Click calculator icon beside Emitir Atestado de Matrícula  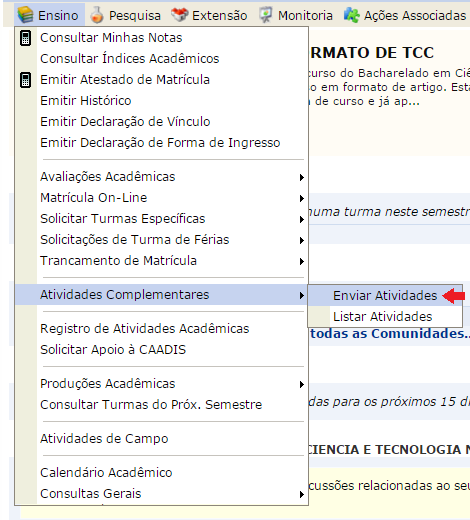click(x=26, y=80)
